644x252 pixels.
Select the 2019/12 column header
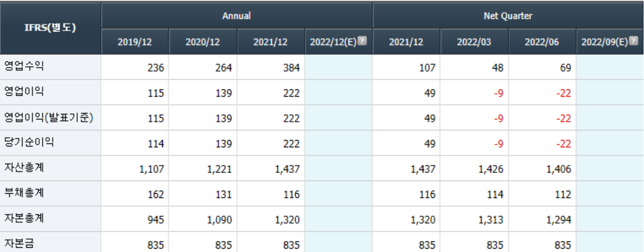135,42
